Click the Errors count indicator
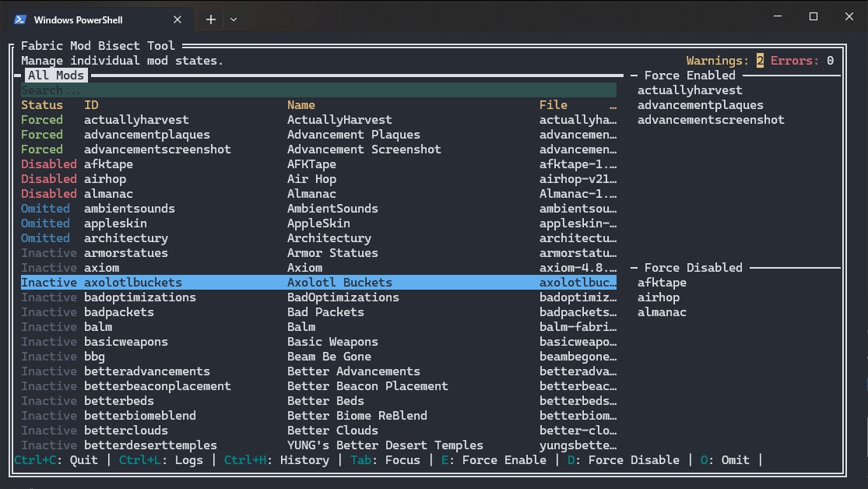Screen dimensions: 868x489 [x=802, y=61]
